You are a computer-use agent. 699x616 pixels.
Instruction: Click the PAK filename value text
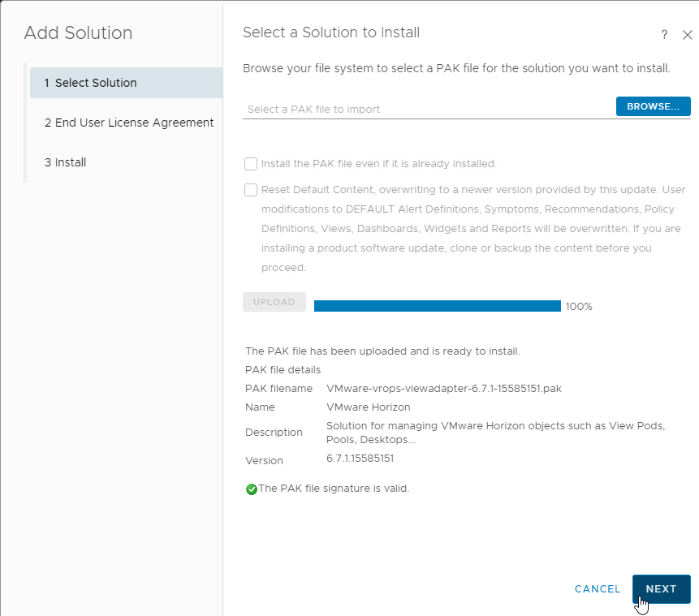coord(443,388)
